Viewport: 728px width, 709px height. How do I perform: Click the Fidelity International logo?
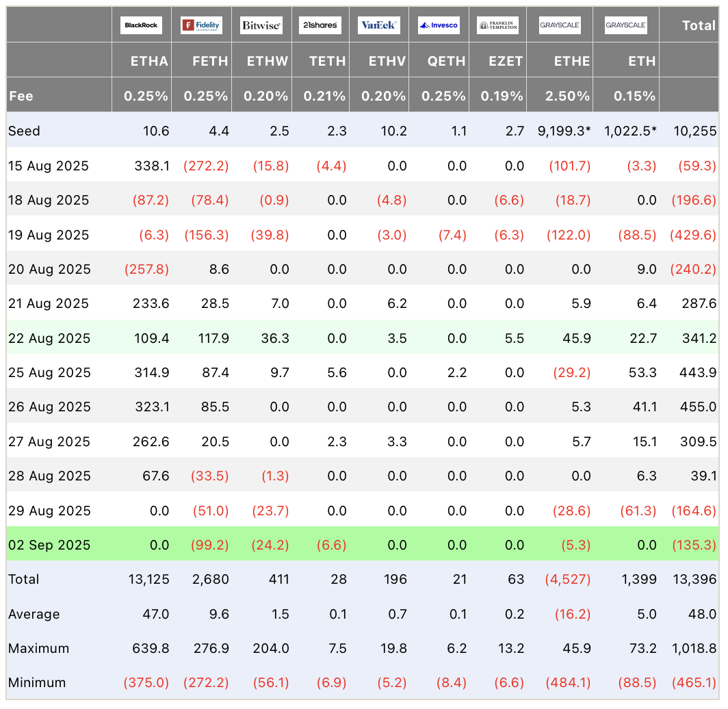pos(201,25)
